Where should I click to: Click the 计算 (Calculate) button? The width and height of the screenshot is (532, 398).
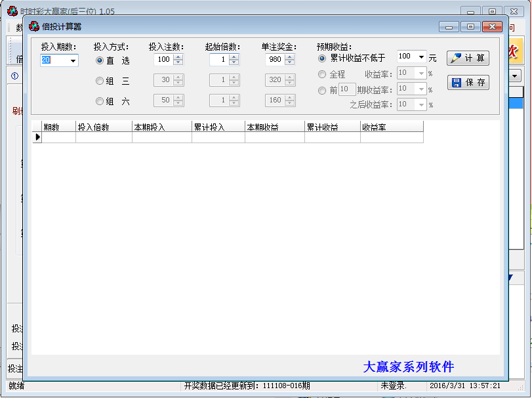coord(468,58)
